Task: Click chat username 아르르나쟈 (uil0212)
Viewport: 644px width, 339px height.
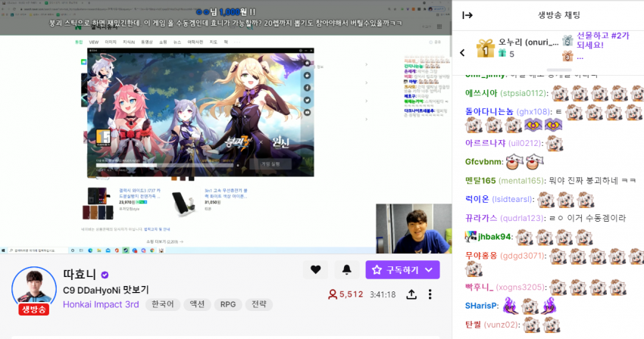Action: 503,143
